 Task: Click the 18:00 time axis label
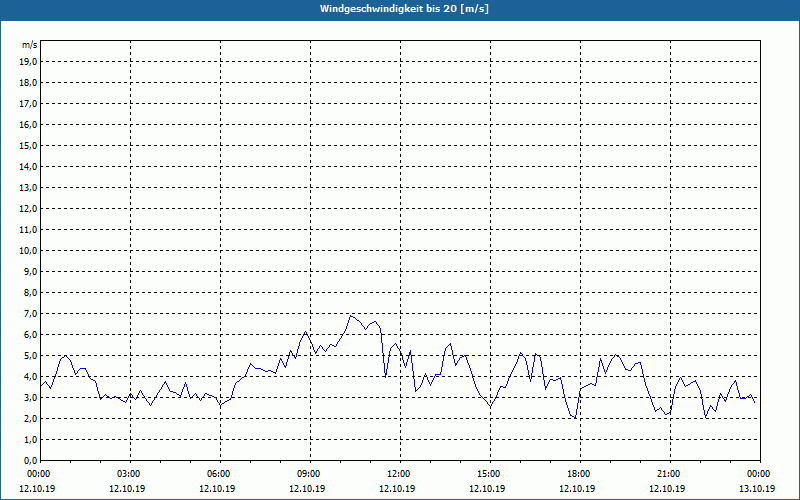(x=581, y=474)
